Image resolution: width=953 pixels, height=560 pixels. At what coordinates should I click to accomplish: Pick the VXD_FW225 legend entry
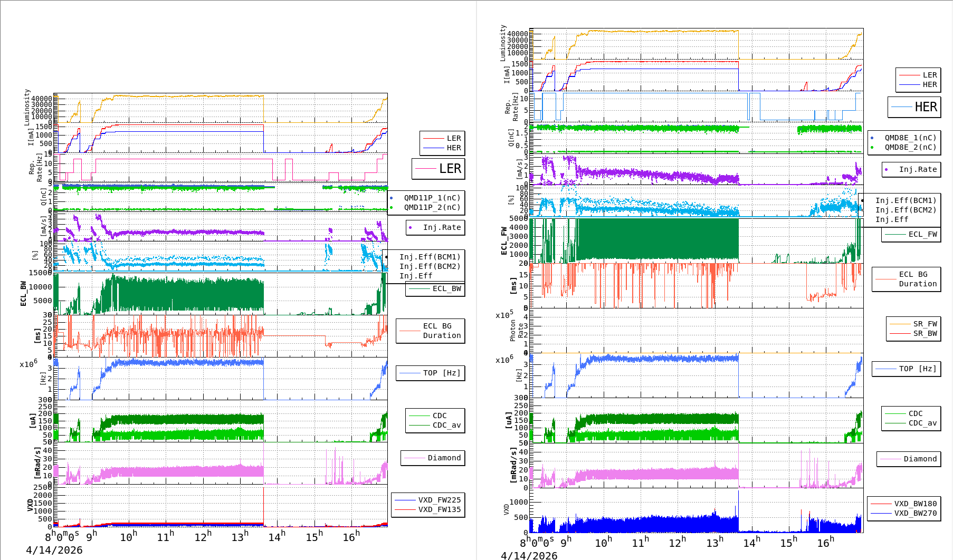tap(428, 500)
